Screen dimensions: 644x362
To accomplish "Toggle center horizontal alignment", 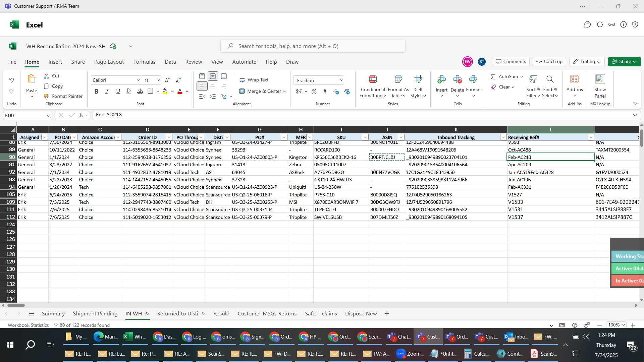I will click(x=213, y=86).
